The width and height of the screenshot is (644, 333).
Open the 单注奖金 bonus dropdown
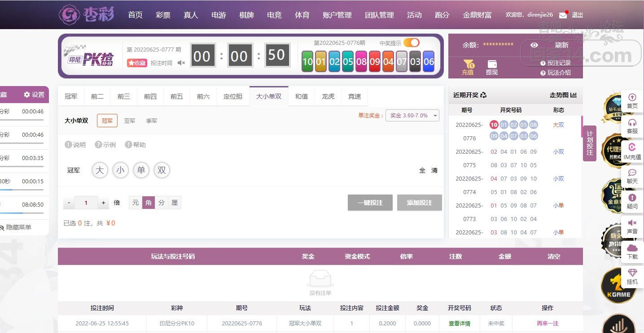coord(412,115)
